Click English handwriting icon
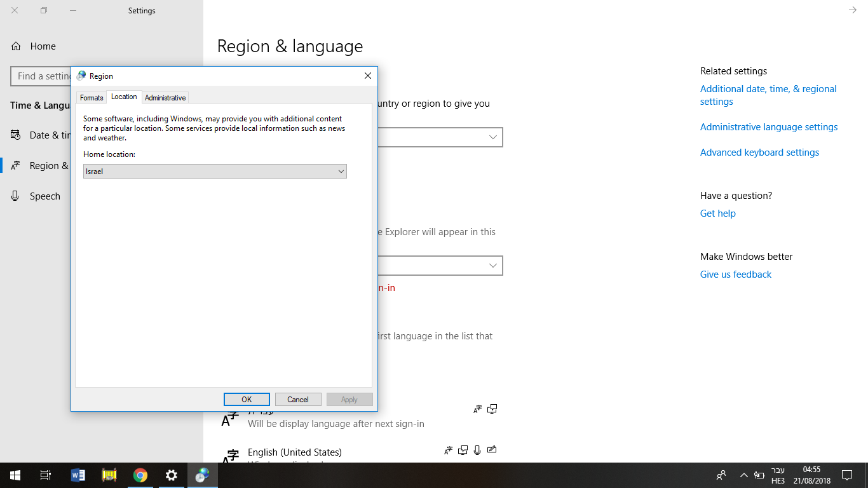The width and height of the screenshot is (868, 488). tap(491, 450)
